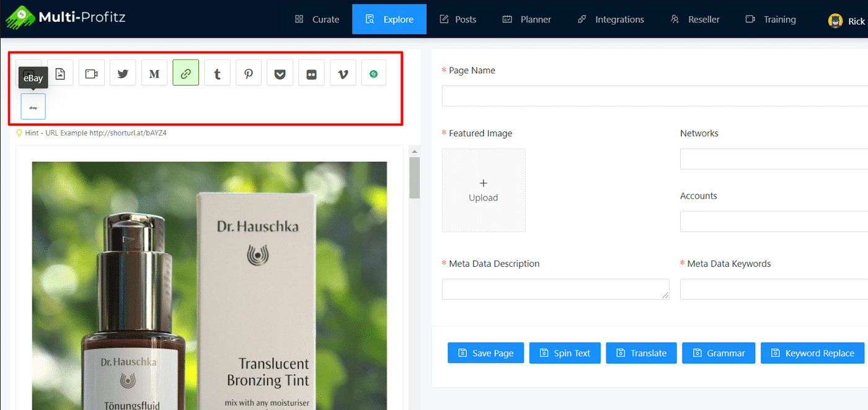This screenshot has width=868, height=410.
Task: Select the Flickr source icon
Action: click(311, 73)
